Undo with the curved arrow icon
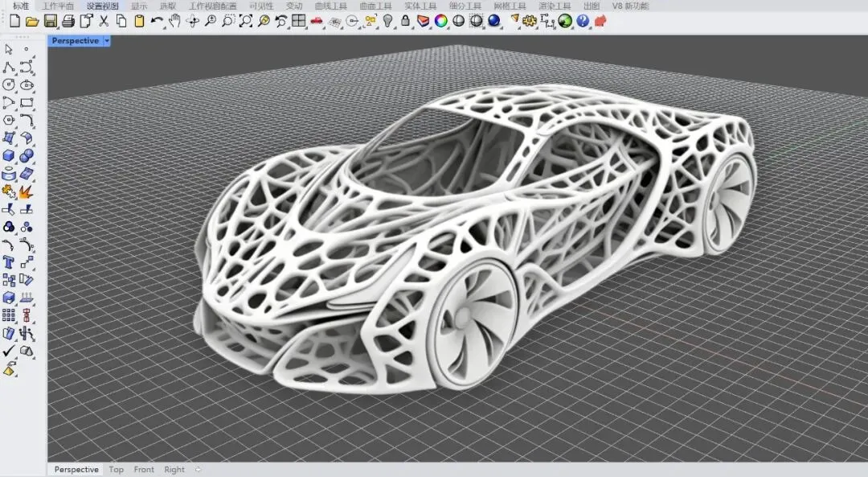The height and width of the screenshot is (477, 868). pyautogui.click(x=157, y=21)
